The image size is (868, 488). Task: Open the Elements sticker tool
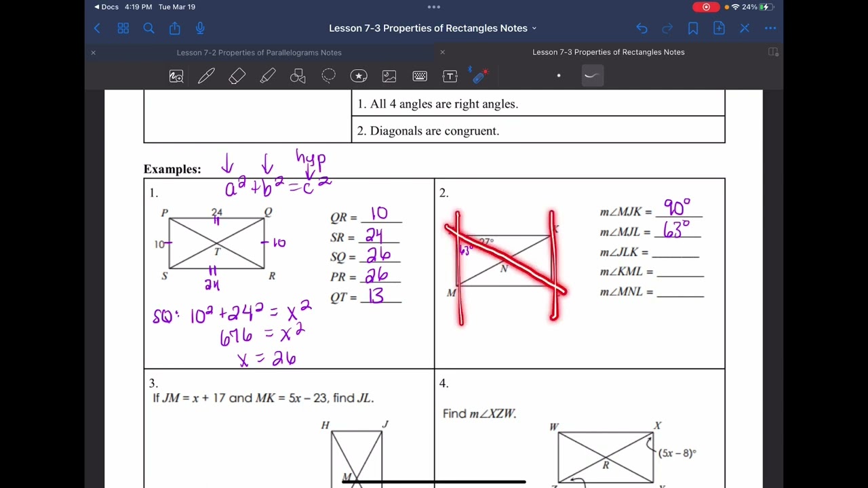pyautogui.click(x=359, y=77)
